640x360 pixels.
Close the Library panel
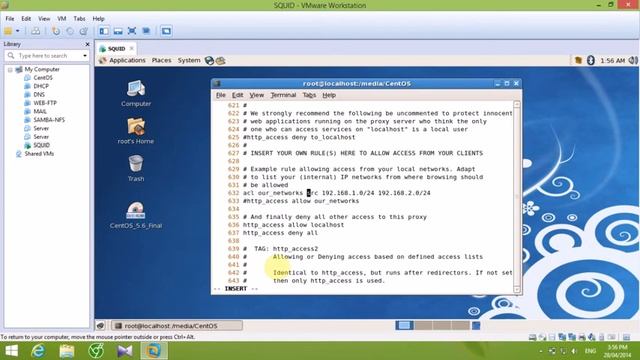tap(87, 44)
